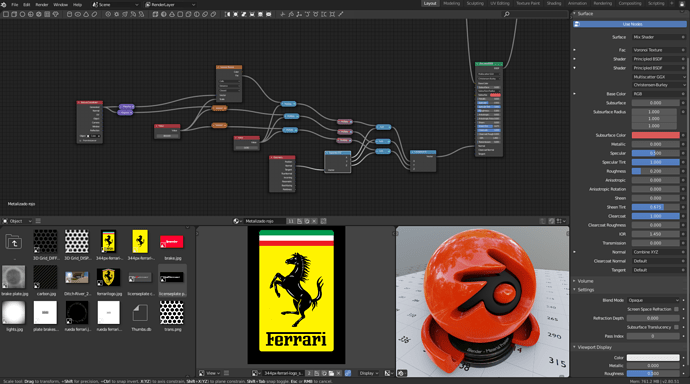
Task: Click animate dot beside Metallic value
Action: 683,144
